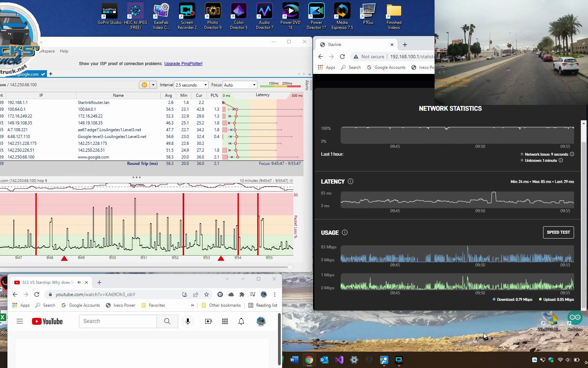Image resolution: width=588 pixels, height=368 pixels.
Task: Reload the YouTube page
Action: [37, 294]
